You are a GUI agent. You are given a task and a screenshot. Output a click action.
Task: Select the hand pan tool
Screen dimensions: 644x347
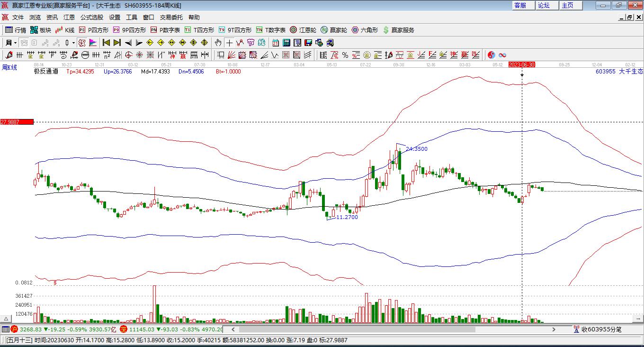(x=218, y=43)
